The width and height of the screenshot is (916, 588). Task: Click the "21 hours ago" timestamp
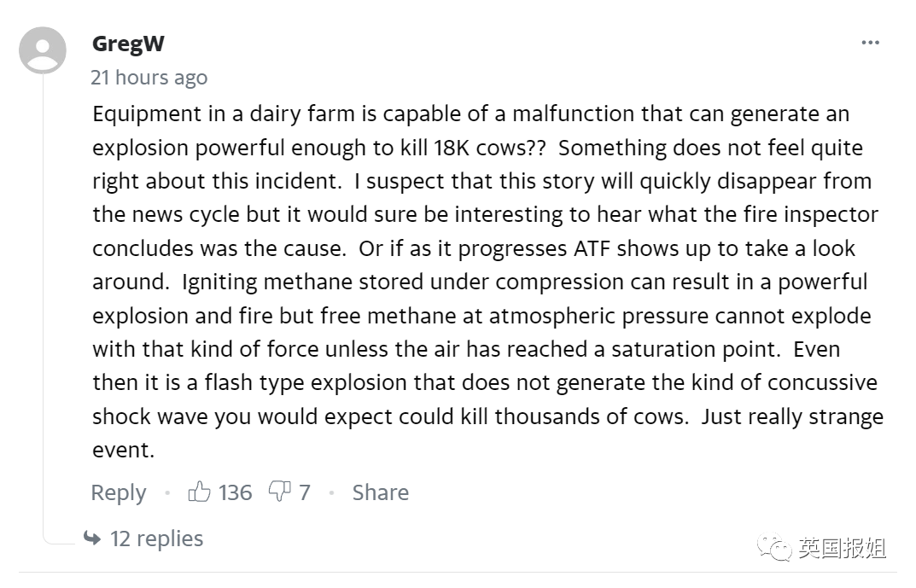[x=149, y=78]
